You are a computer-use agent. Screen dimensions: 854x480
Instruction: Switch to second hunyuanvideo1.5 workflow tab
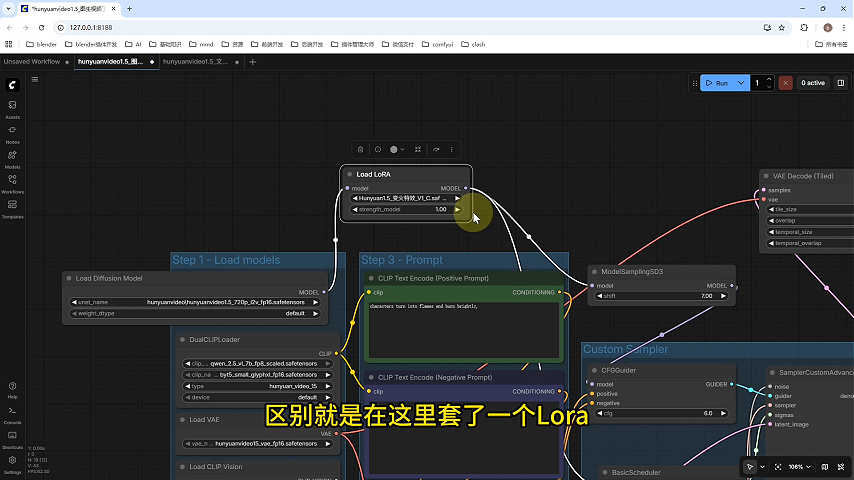coord(196,62)
